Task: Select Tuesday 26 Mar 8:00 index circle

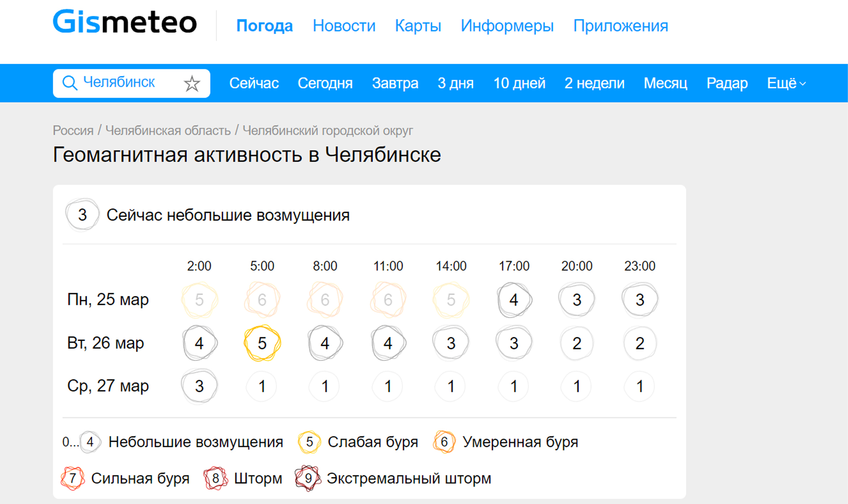Action: click(325, 343)
